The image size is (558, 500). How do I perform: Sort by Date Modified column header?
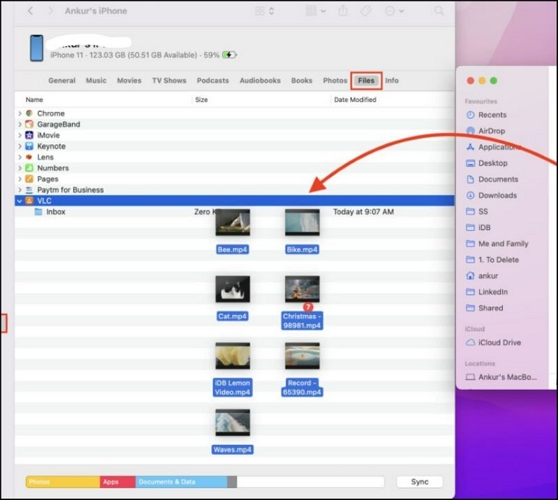point(355,100)
